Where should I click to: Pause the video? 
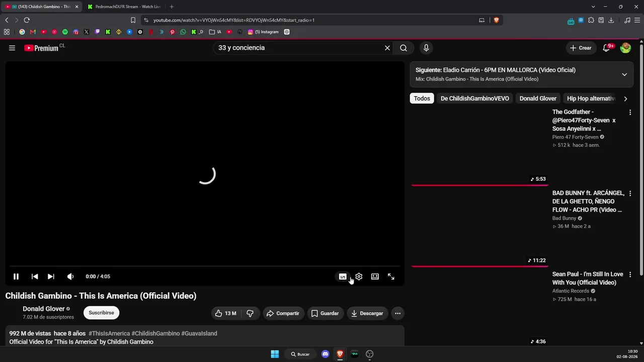[16, 277]
